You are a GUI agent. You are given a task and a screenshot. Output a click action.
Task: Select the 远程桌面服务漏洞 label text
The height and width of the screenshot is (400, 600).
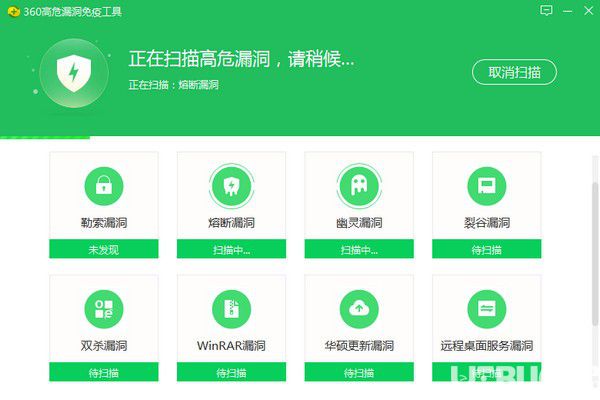[487, 346]
